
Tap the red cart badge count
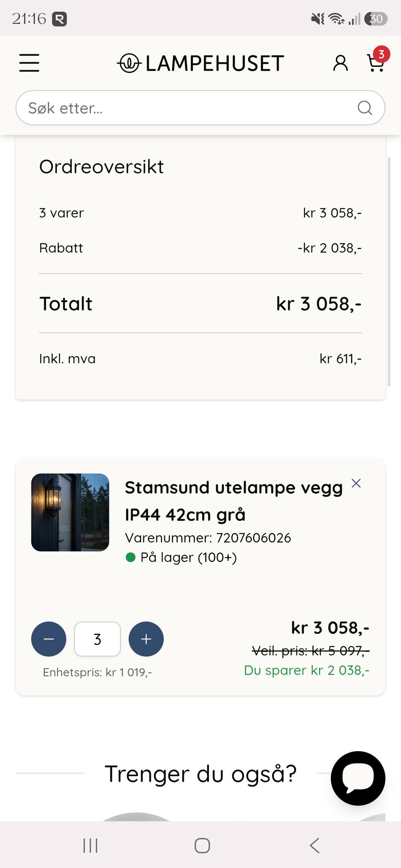click(x=381, y=54)
